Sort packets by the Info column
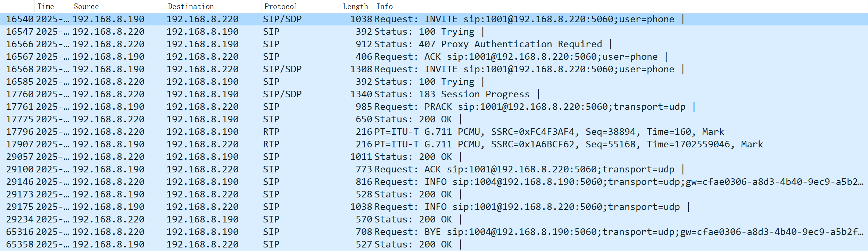 pyautogui.click(x=384, y=6)
